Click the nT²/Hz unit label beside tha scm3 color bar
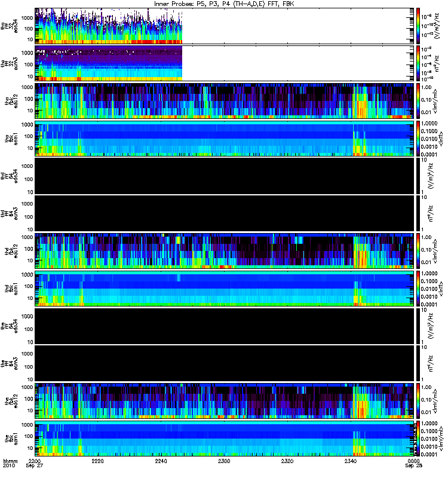This screenshot has height=478, width=448. tap(437, 63)
